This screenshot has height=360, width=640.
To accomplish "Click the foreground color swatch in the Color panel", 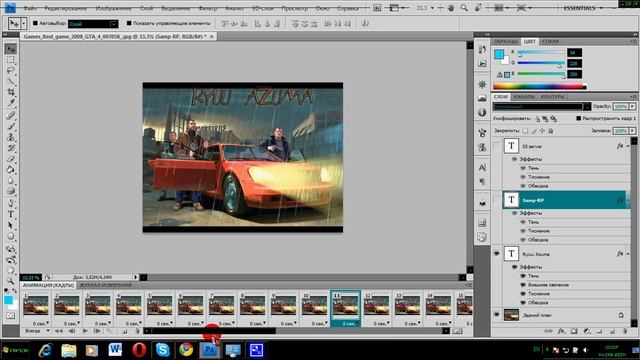I will coord(499,54).
